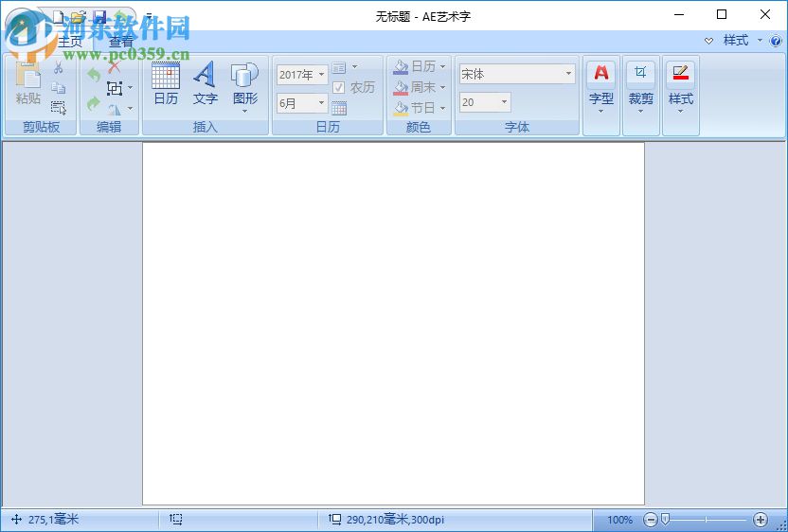Click the Open folder icon in quick access
The height and width of the screenshot is (532, 788).
(x=78, y=17)
